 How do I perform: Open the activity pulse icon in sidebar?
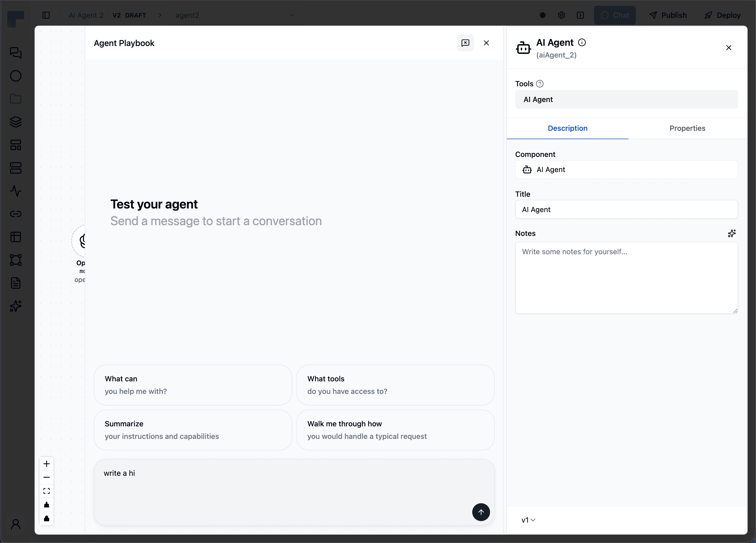pos(16,191)
